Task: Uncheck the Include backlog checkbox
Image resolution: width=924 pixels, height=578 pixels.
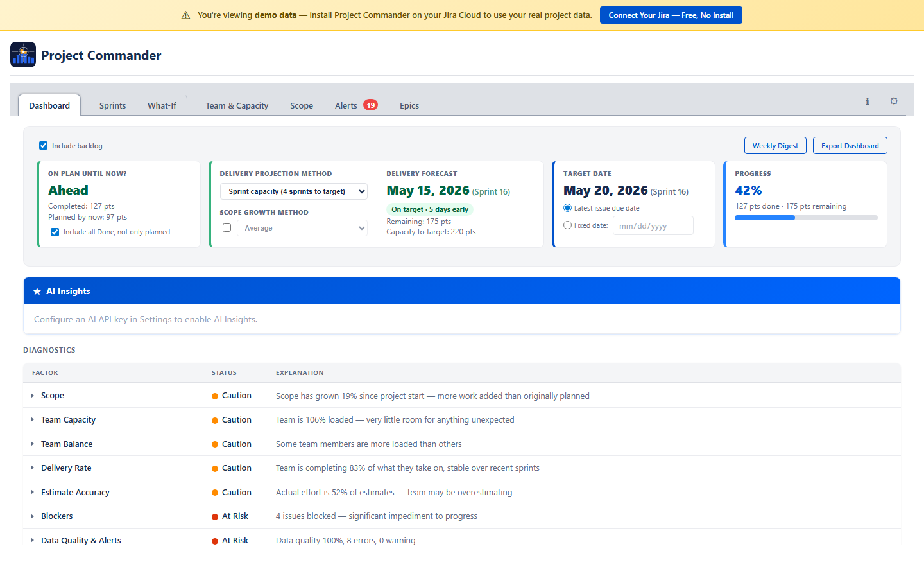Action: [x=43, y=145]
